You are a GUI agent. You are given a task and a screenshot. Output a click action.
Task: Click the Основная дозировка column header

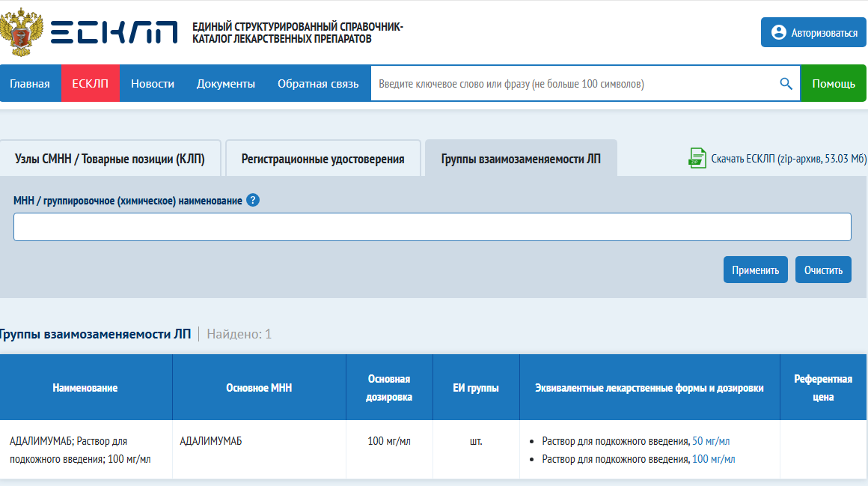point(389,388)
